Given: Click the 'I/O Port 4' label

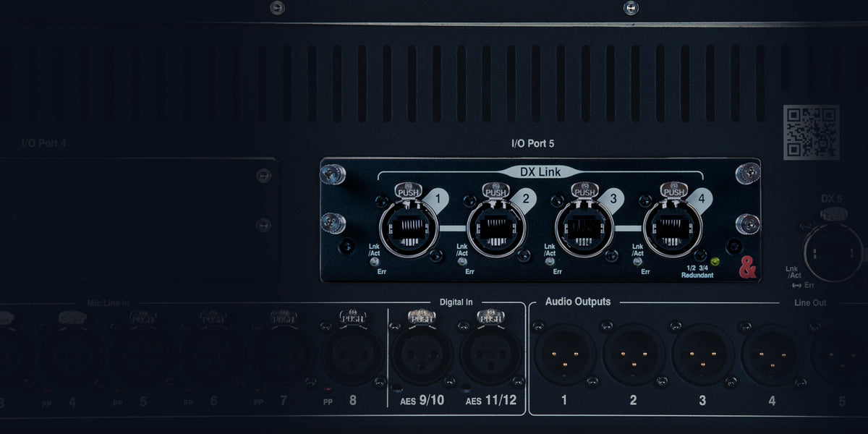Looking at the screenshot, I should coord(44,143).
